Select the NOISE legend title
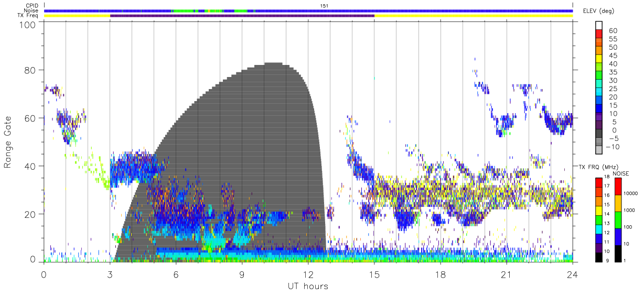 point(621,173)
